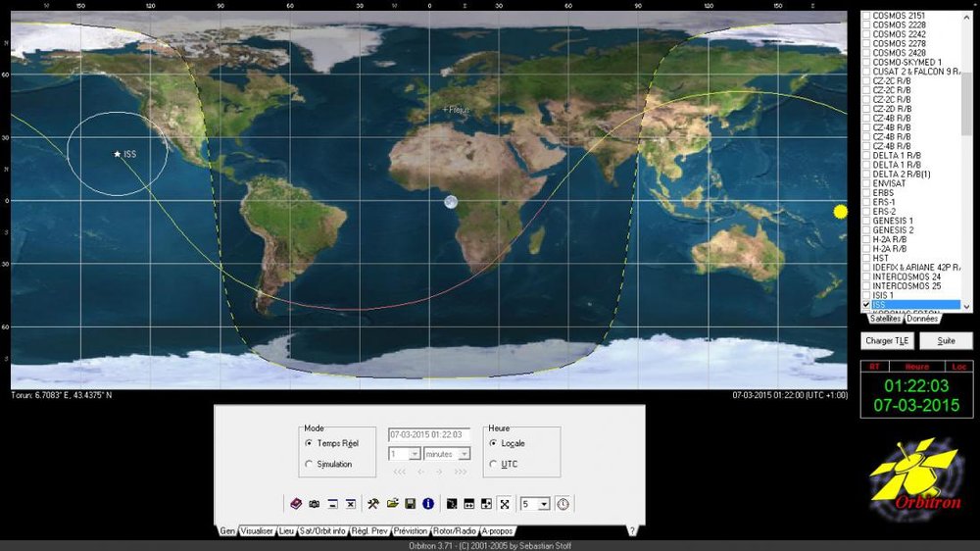Toggle fullscreen with the four-arrows icon
980x551 pixels.
[505, 504]
